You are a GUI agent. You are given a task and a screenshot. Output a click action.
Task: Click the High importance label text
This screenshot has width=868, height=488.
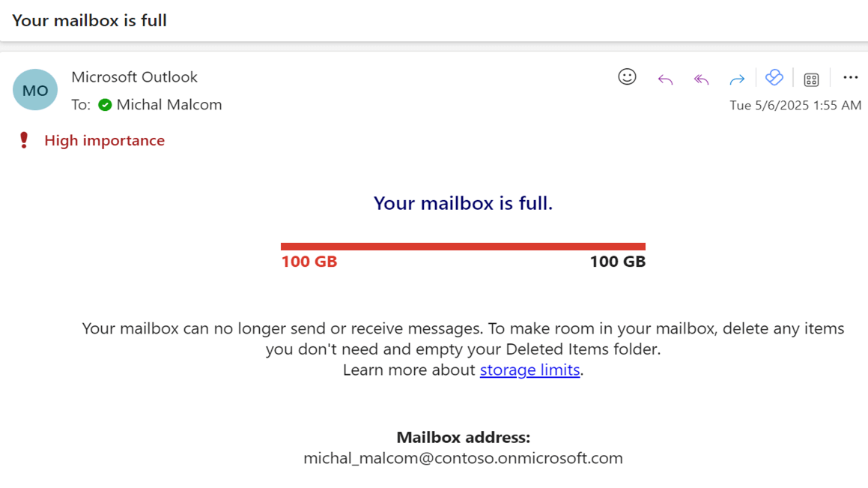104,140
